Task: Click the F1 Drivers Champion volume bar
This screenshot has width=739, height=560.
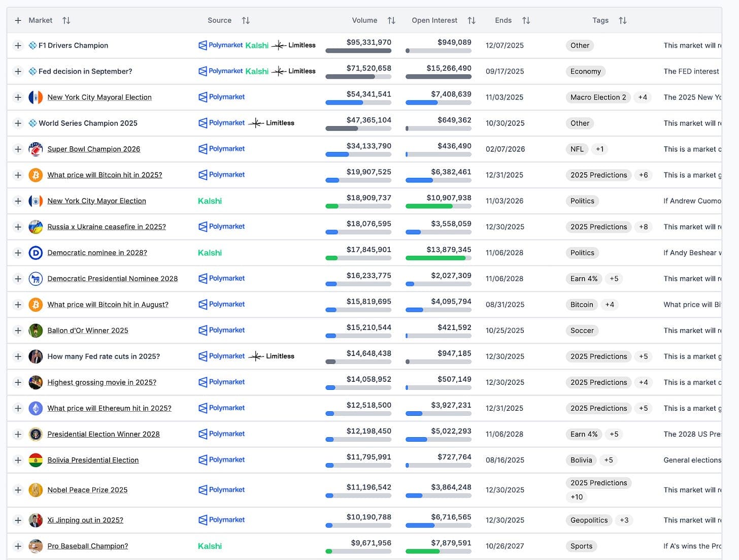Action: (358, 51)
